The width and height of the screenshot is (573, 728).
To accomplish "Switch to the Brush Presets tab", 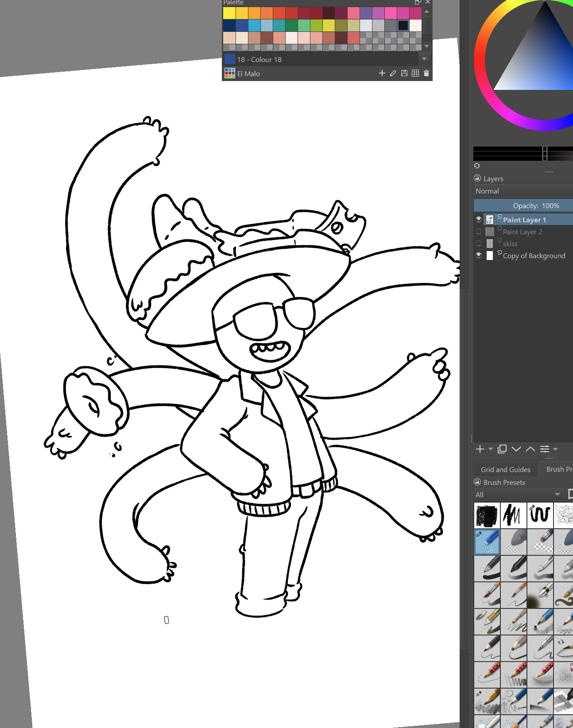I will click(559, 469).
